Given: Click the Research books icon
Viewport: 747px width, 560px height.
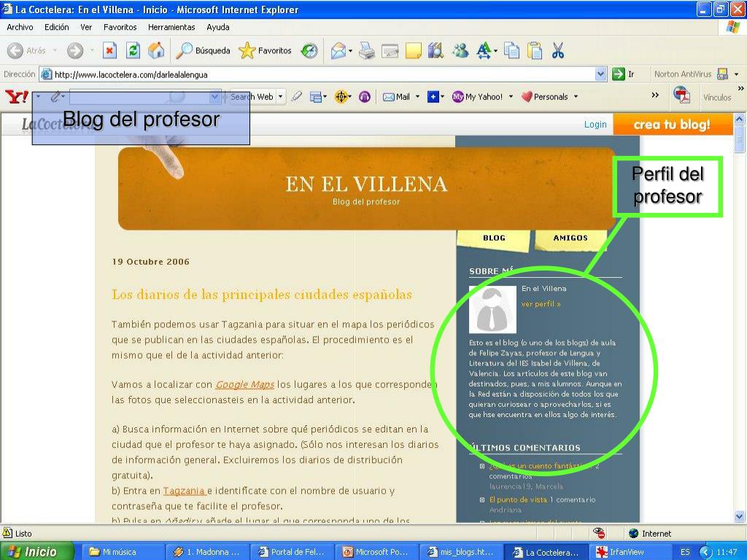Looking at the screenshot, I should click(x=436, y=50).
